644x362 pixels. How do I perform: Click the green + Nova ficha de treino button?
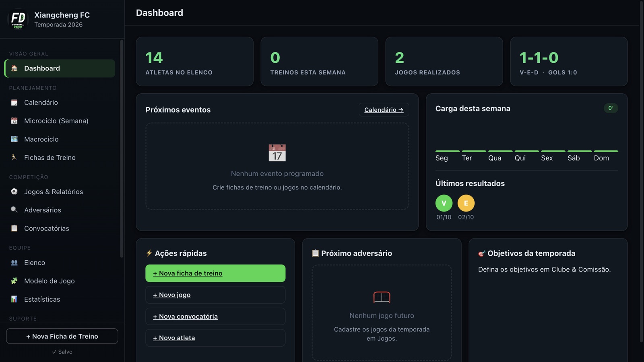pos(215,273)
